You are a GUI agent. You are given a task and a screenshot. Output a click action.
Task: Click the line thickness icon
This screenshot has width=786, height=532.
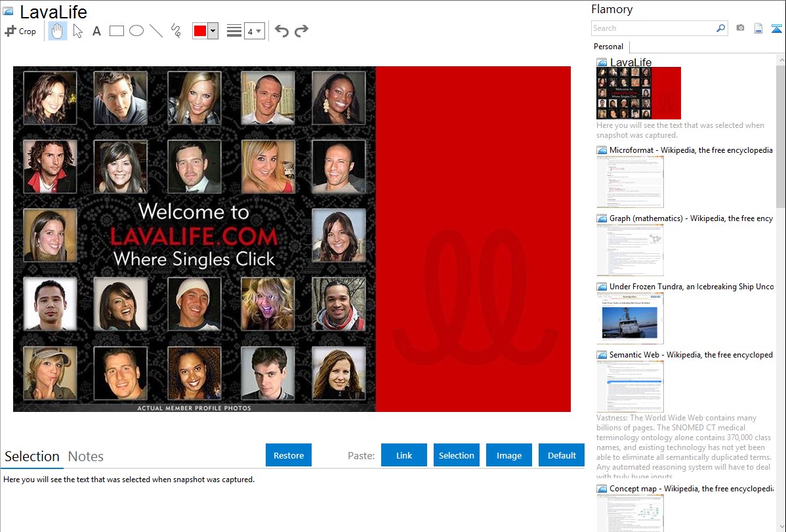pyautogui.click(x=234, y=31)
